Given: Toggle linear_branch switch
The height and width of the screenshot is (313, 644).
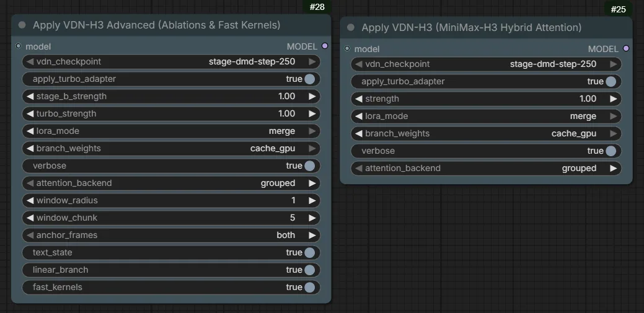Looking at the screenshot, I should (x=310, y=270).
